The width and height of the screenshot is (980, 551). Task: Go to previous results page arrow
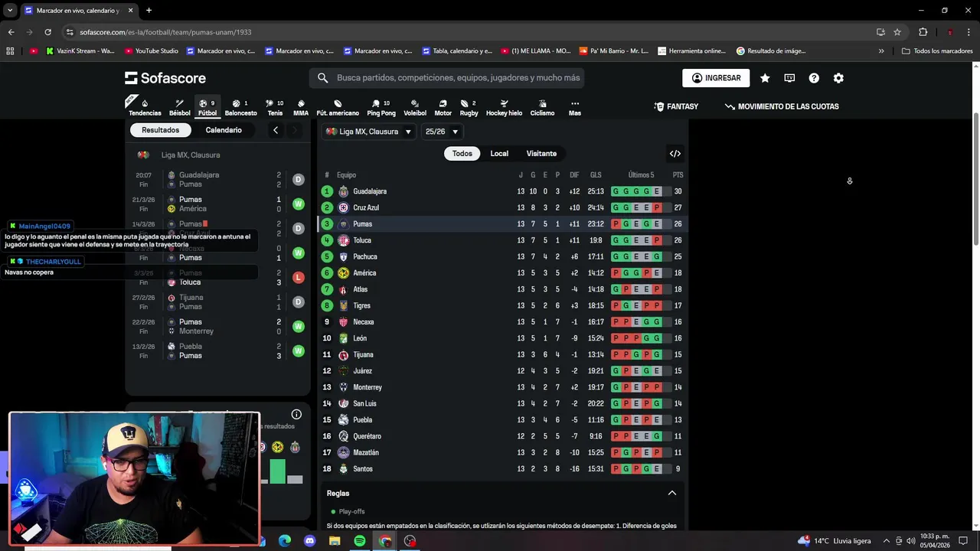[276, 130]
